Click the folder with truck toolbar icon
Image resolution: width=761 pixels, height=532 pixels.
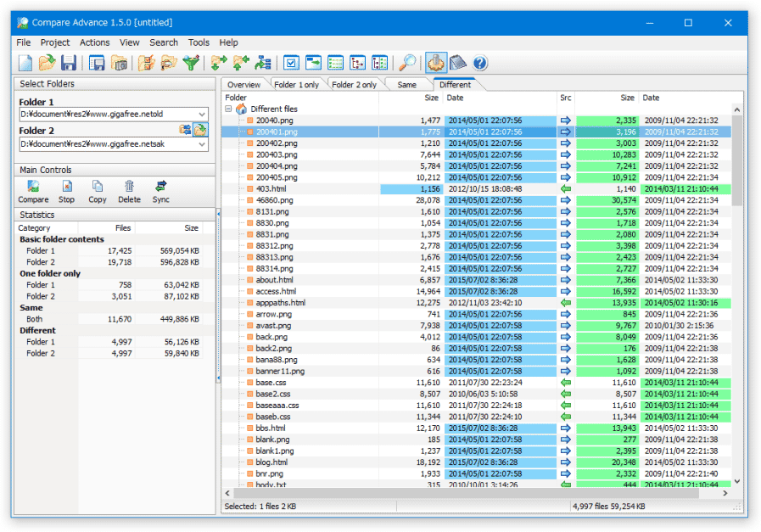pos(169,63)
